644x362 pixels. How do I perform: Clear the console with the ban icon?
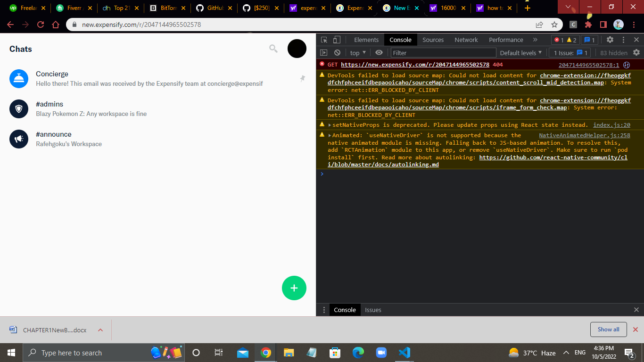point(337,52)
